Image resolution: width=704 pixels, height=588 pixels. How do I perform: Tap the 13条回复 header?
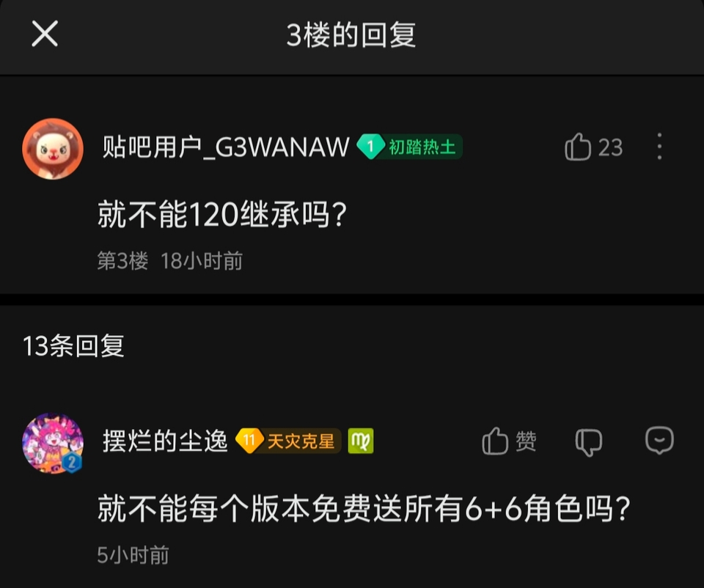(73, 346)
